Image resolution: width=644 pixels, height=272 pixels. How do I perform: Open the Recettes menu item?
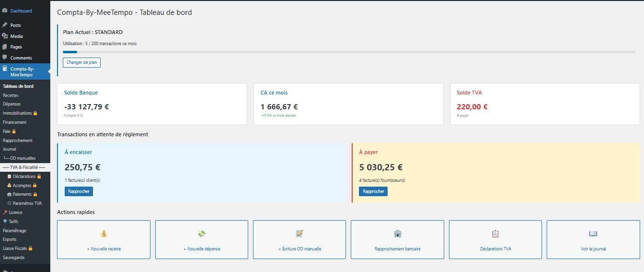(11, 95)
